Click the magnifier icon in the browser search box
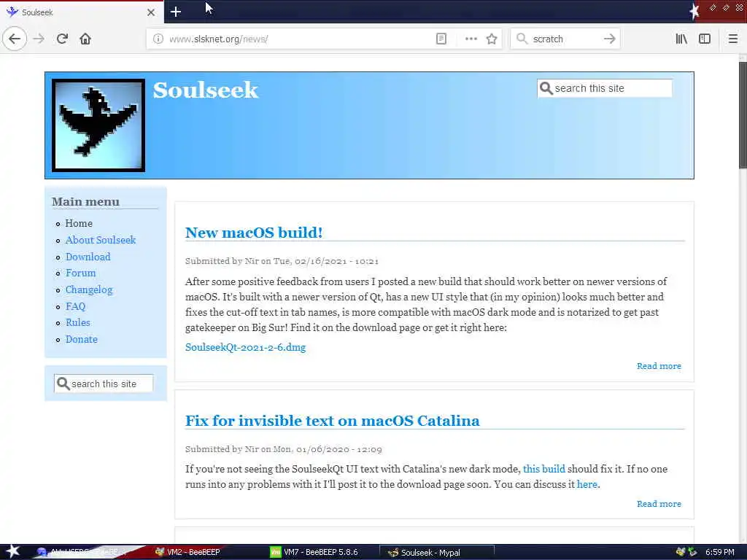Image resolution: width=747 pixels, height=560 pixels. 522,39
